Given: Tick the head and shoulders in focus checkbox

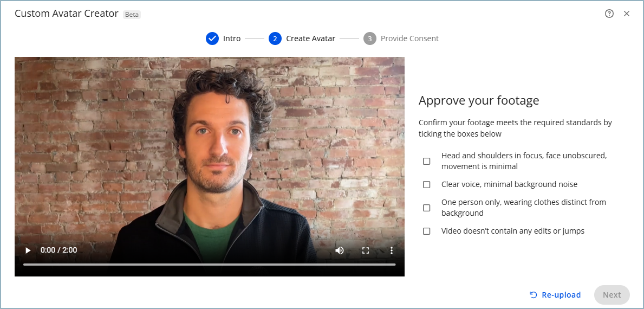Looking at the screenshot, I should [x=427, y=161].
